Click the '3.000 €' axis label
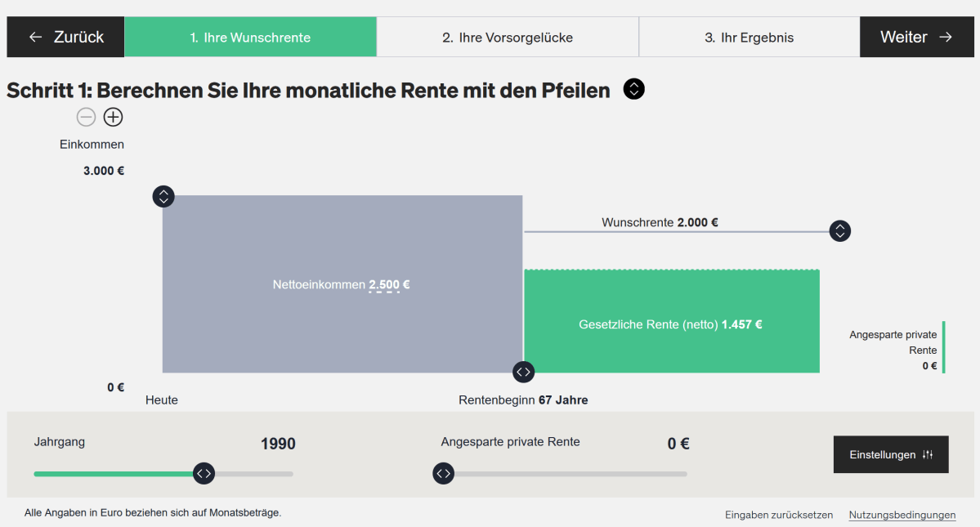The width and height of the screenshot is (980, 527). (x=104, y=171)
